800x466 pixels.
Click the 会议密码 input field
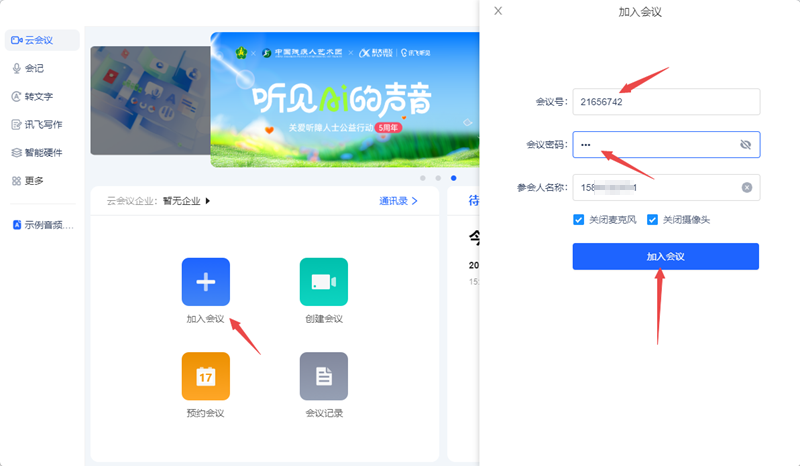point(666,144)
